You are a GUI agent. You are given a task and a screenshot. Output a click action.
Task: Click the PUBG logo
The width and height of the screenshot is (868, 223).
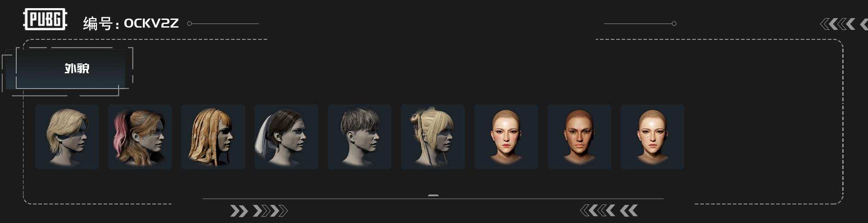(45, 19)
